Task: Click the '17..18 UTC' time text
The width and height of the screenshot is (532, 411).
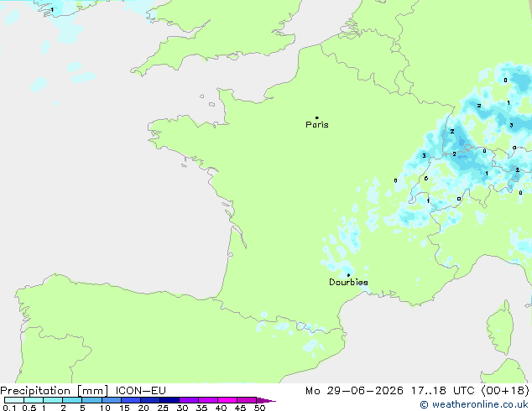Action: click(443, 391)
